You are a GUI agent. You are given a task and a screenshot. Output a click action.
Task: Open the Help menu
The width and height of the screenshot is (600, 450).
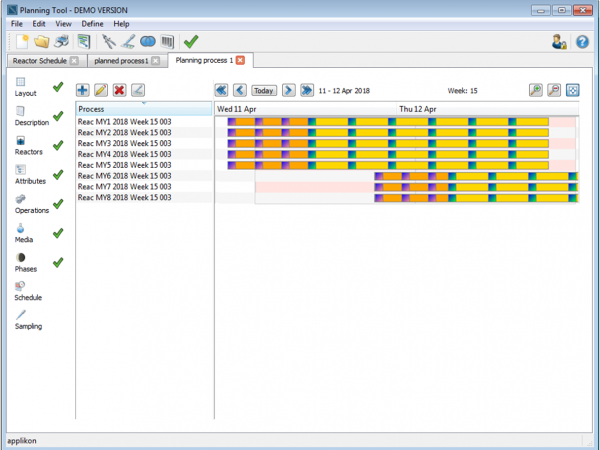tap(121, 24)
